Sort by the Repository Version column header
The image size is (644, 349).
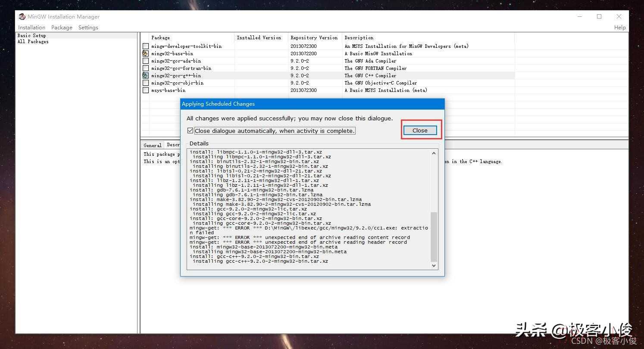tap(314, 38)
